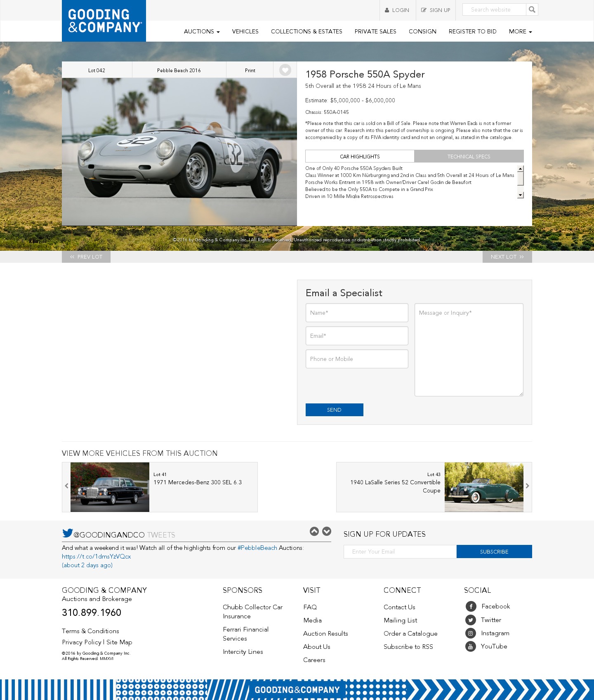The width and height of the screenshot is (594, 700).
Task: Open the Instagram social icon
Action: pyautogui.click(x=471, y=633)
